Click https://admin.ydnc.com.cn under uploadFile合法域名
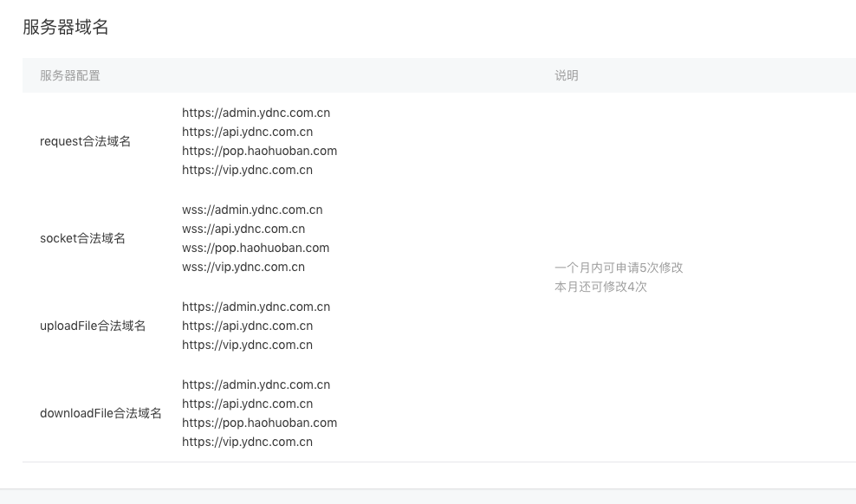This screenshot has height=504, width=856. [x=256, y=307]
